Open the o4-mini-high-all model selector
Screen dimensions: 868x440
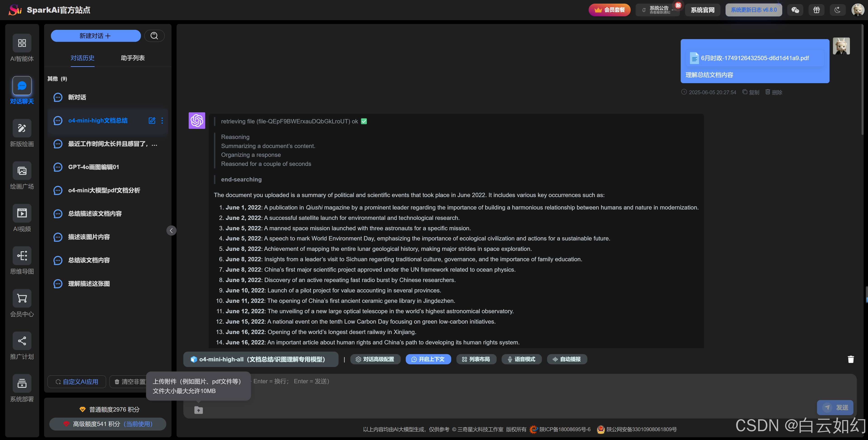coord(260,359)
